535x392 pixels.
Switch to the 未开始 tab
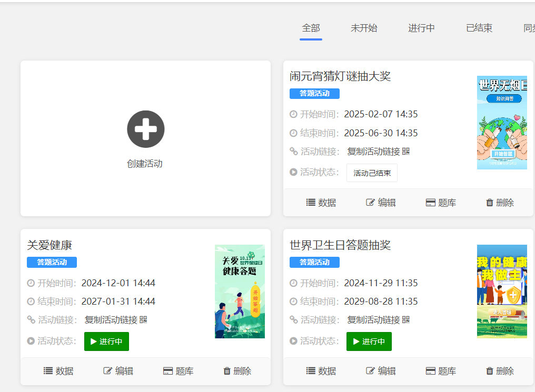point(363,28)
